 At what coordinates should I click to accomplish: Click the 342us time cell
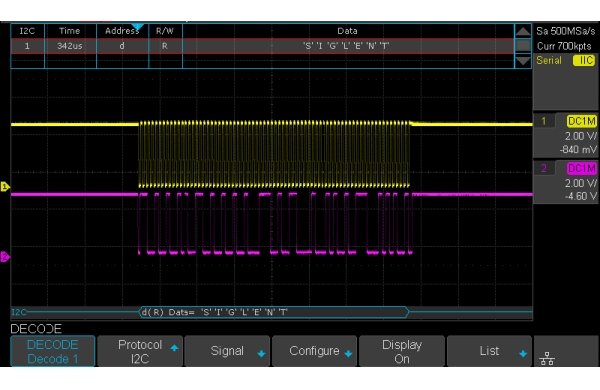[70, 46]
